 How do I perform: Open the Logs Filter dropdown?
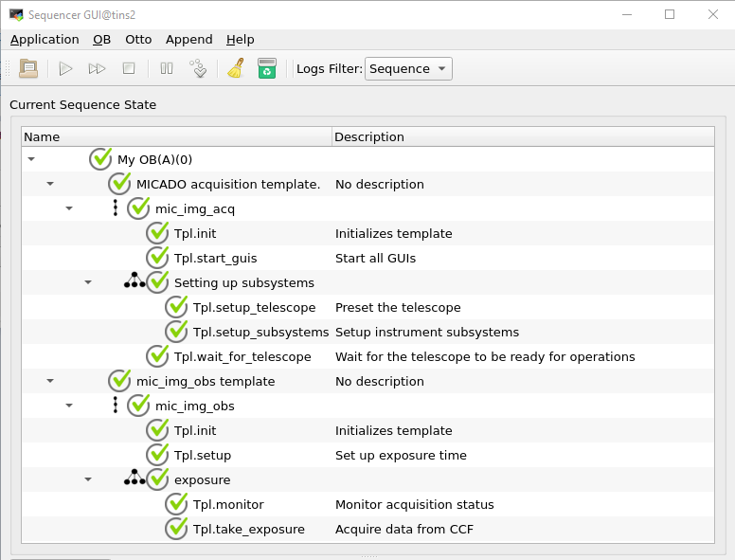pos(408,68)
